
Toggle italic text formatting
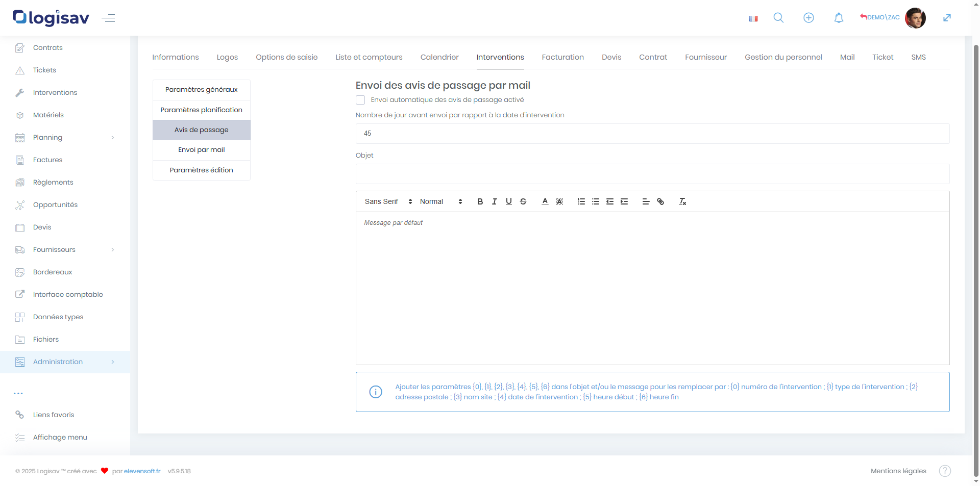click(x=494, y=201)
